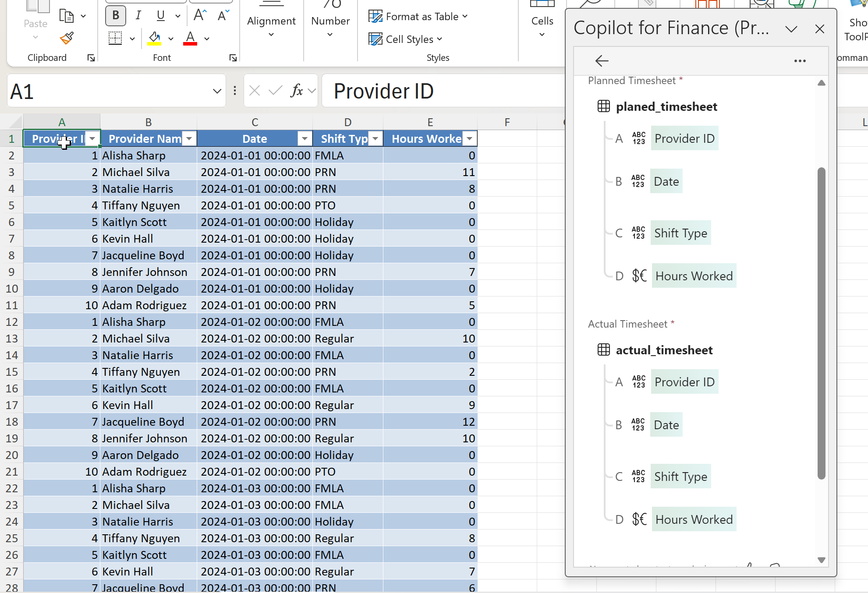Click the Copy icon in Clipboard

(66, 16)
